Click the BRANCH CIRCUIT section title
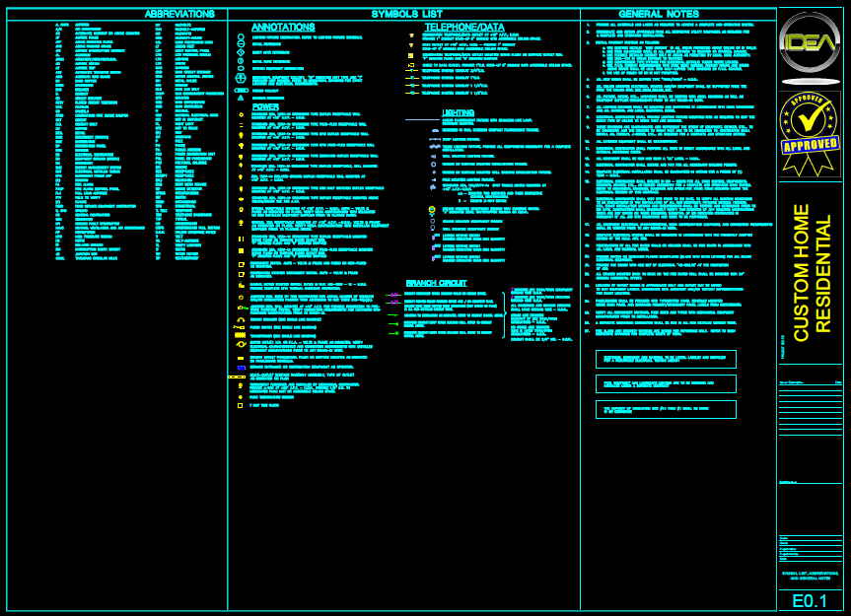851x616 pixels. 435,283
